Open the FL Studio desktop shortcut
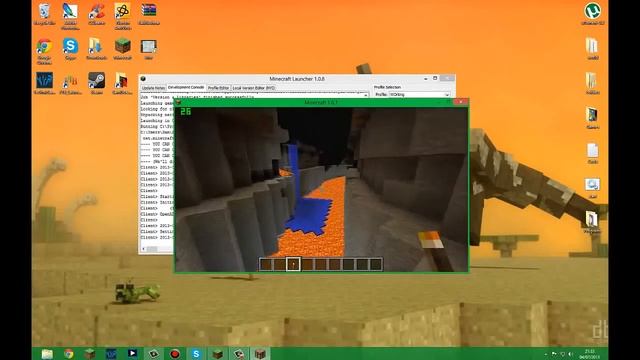Image resolution: width=640 pixels, height=360 pixels. [x=70, y=83]
